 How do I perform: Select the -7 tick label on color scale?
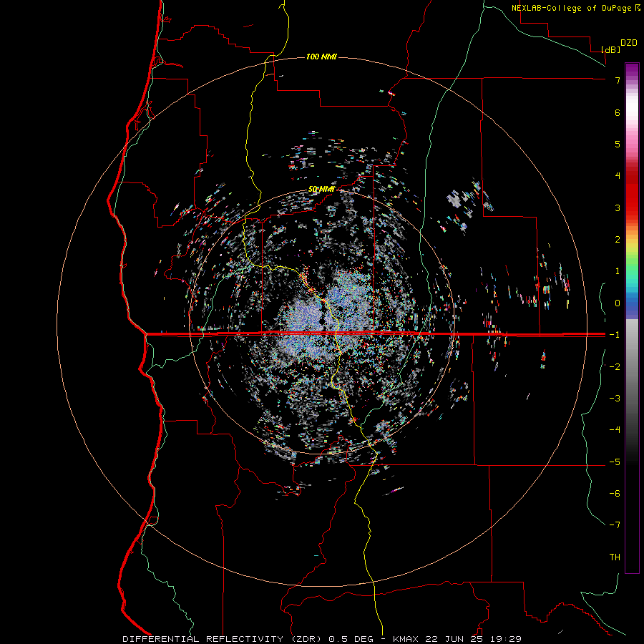pos(615,525)
